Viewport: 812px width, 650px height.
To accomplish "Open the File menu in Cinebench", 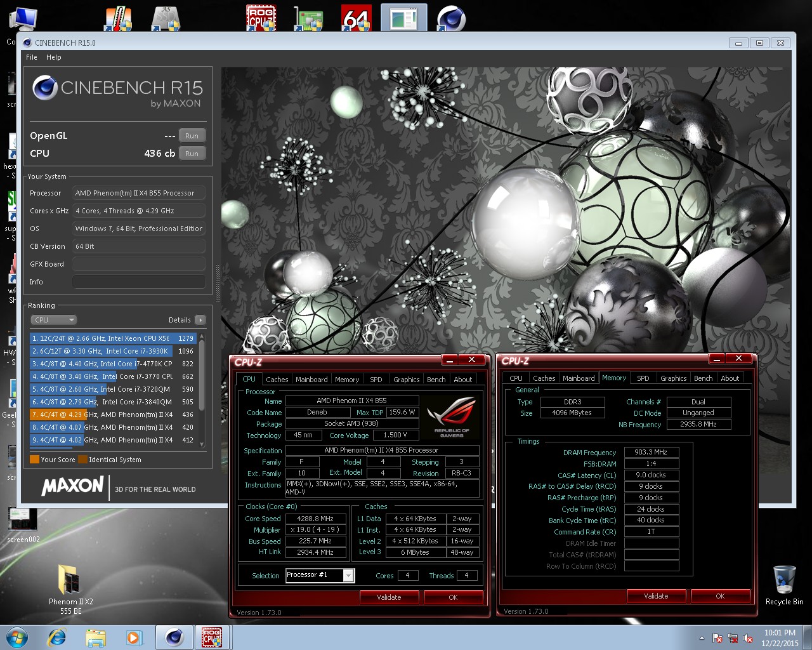I will click(32, 57).
